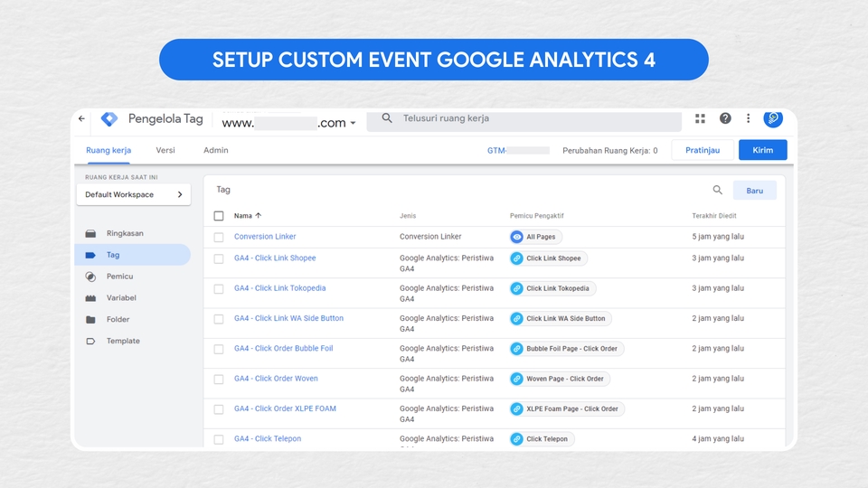Click link icon of WA Side Button trigger

coord(516,319)
